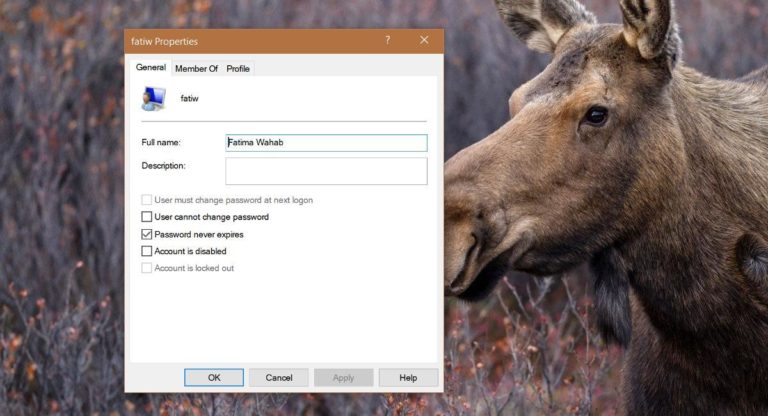Enable User cannot change password checkbox
This screenshot has height=416, width=768.
146,217
